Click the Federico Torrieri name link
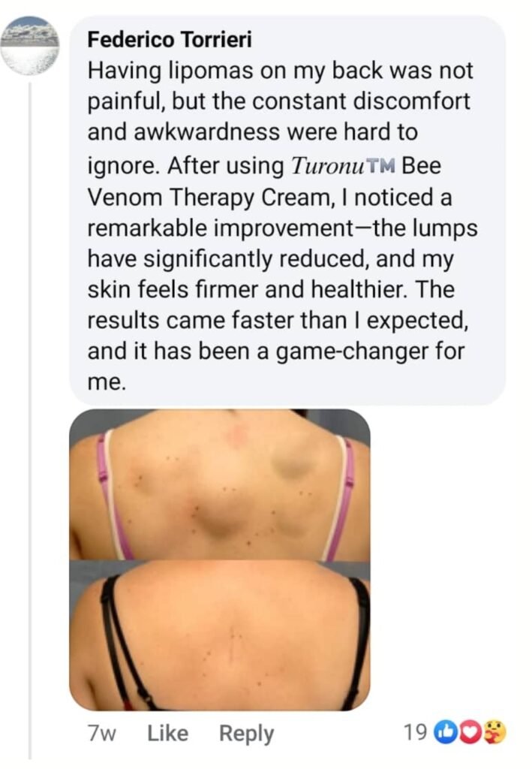532x769 pixels. point(170,40)
